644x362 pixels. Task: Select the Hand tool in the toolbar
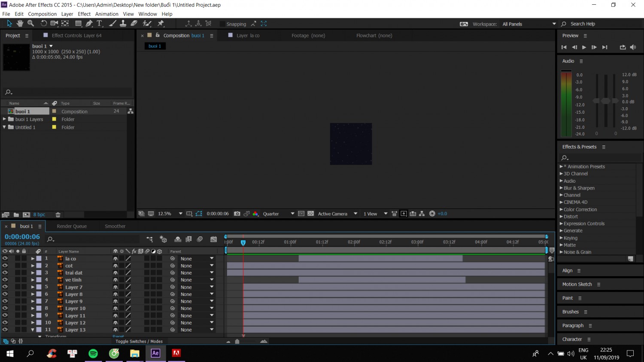point(20,24)
